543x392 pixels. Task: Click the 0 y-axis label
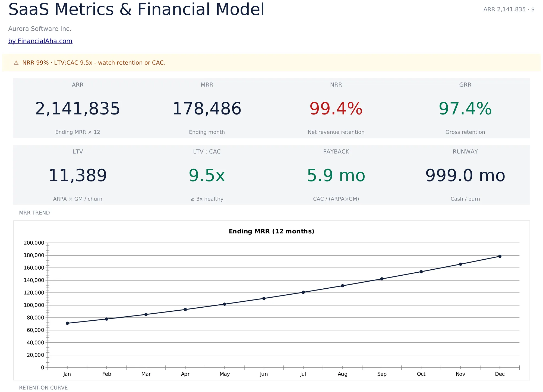click(43, 368)
